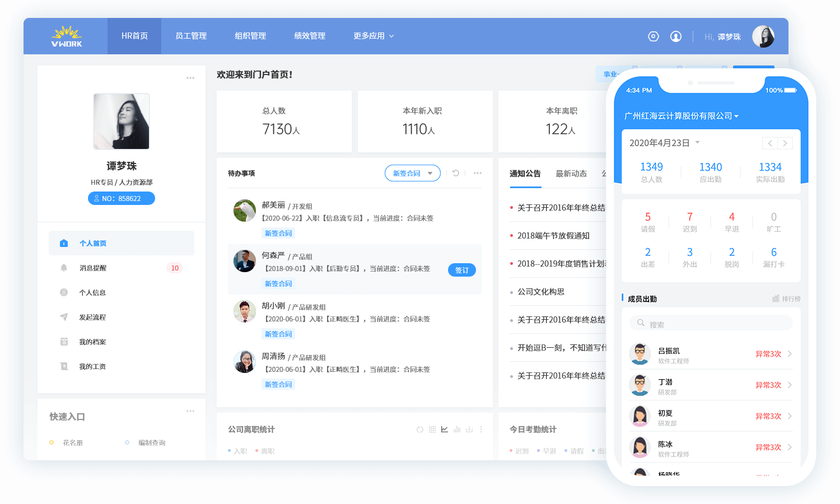
Task: Select 个人首页 in sidebar
Action: point(122,243)
